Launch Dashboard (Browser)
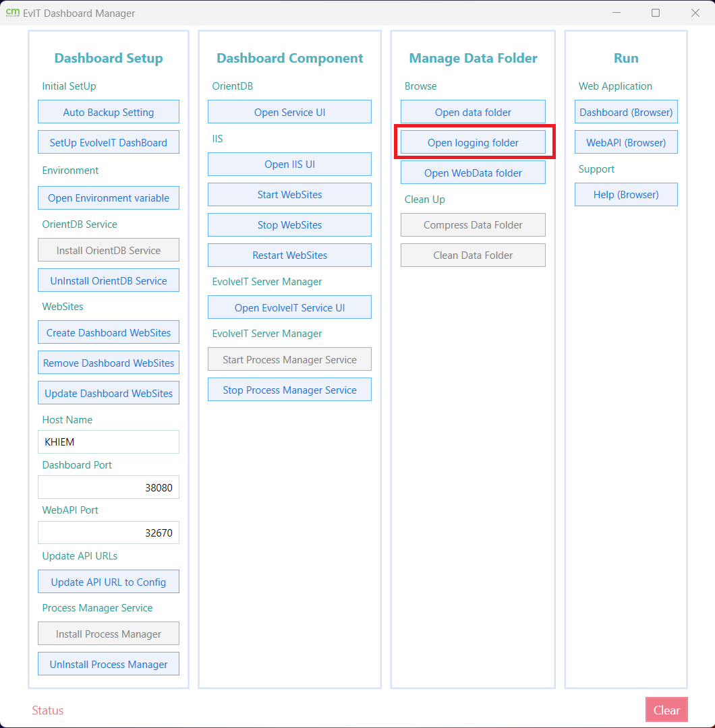This screenshot has height=728, width=715. pos(626,112)
